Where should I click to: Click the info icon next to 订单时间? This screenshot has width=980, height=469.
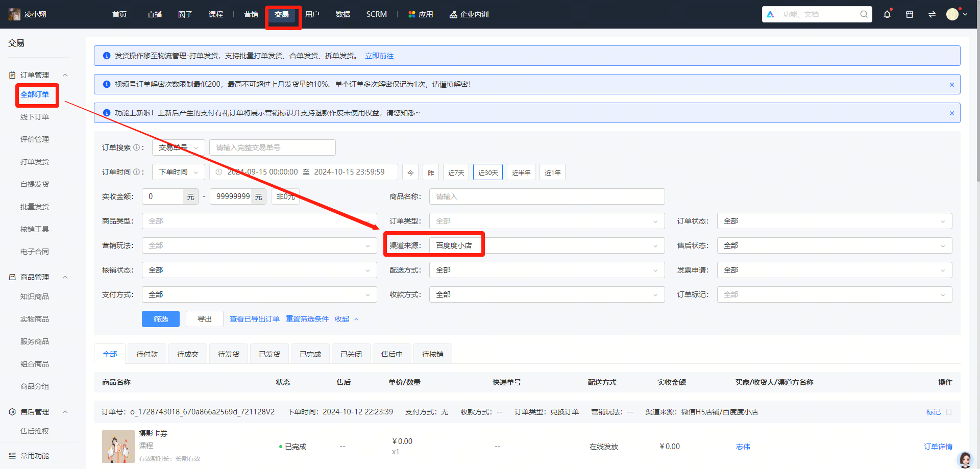point(136,172)
